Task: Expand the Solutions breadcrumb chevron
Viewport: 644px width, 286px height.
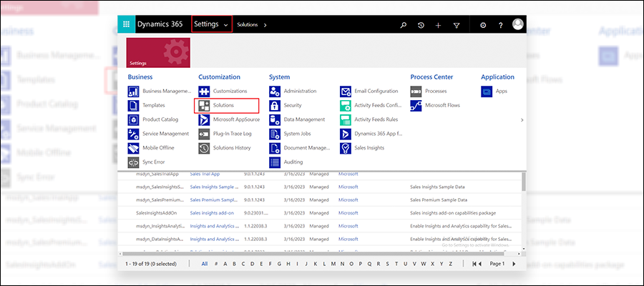Action: [265, 25]
